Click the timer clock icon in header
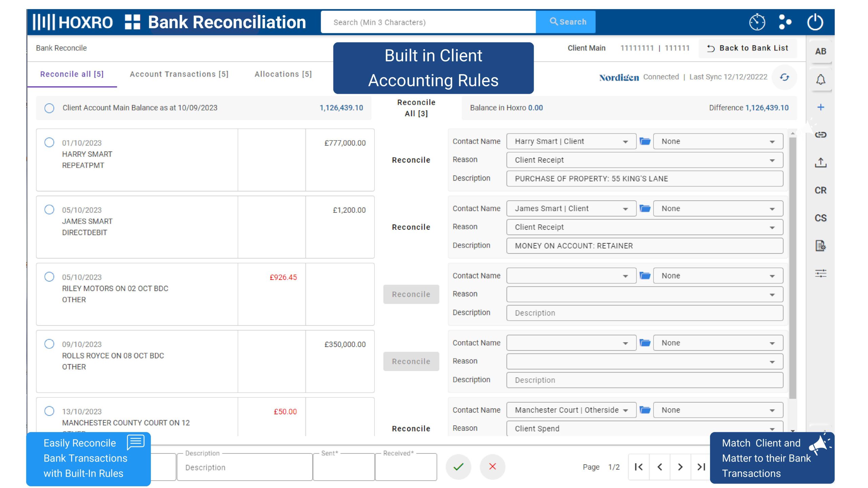Screen dimensions: 868x488 pyautogui.click(x=757, y=22)
